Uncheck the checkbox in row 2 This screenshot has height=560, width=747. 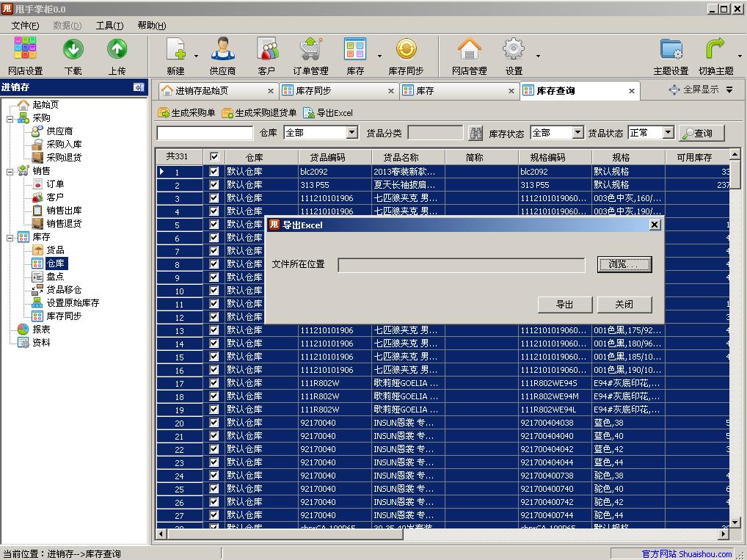[x=214, y=185]
